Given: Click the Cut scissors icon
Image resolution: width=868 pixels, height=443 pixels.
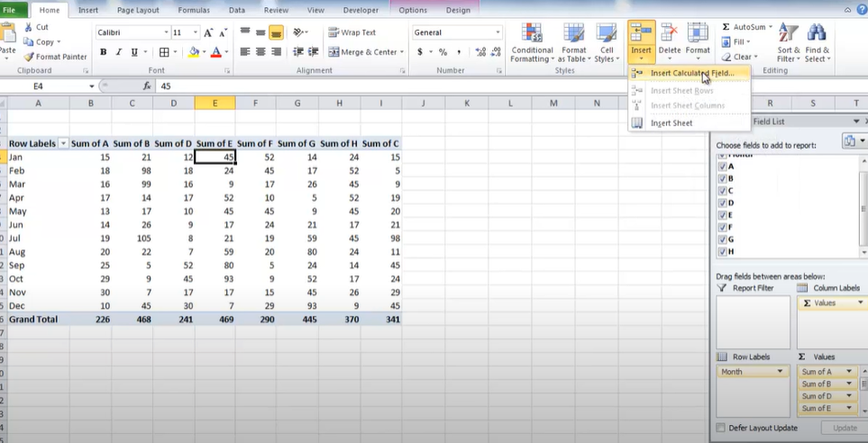Looking at the screenshot, I should [28, 27].
